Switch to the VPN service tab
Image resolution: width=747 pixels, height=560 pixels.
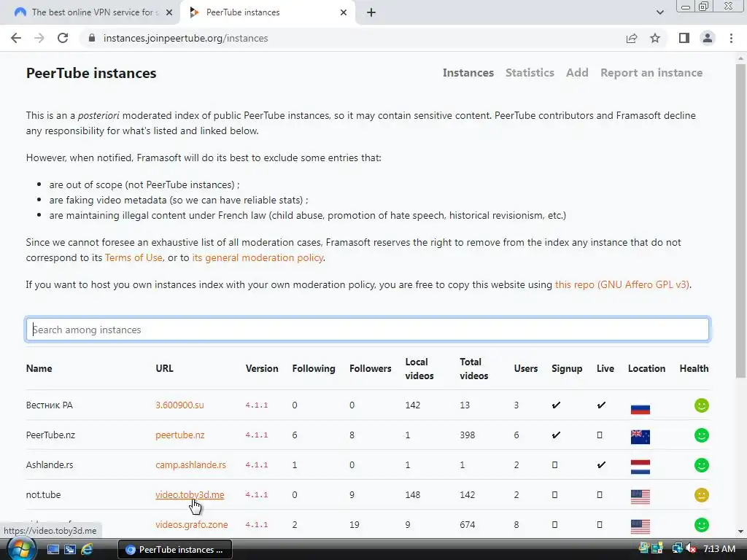(x=90, y=12)
